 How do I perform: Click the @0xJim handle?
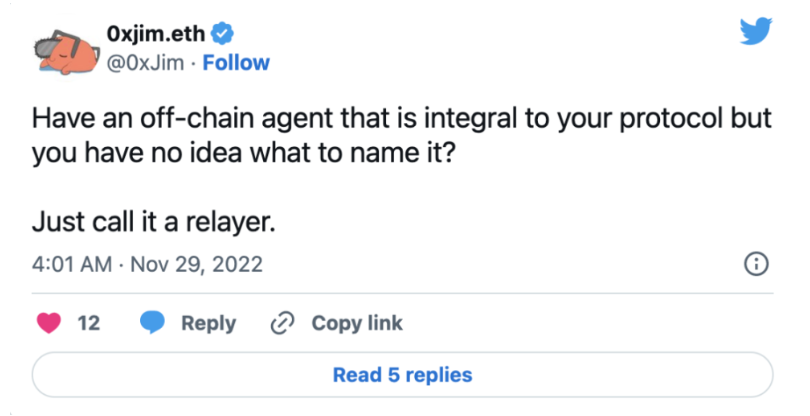point(145,63)
